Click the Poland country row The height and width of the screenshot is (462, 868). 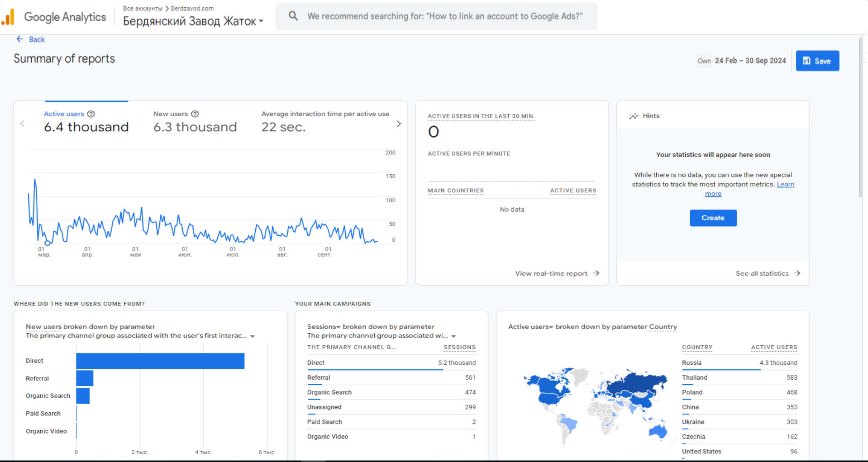click(739, 392)
